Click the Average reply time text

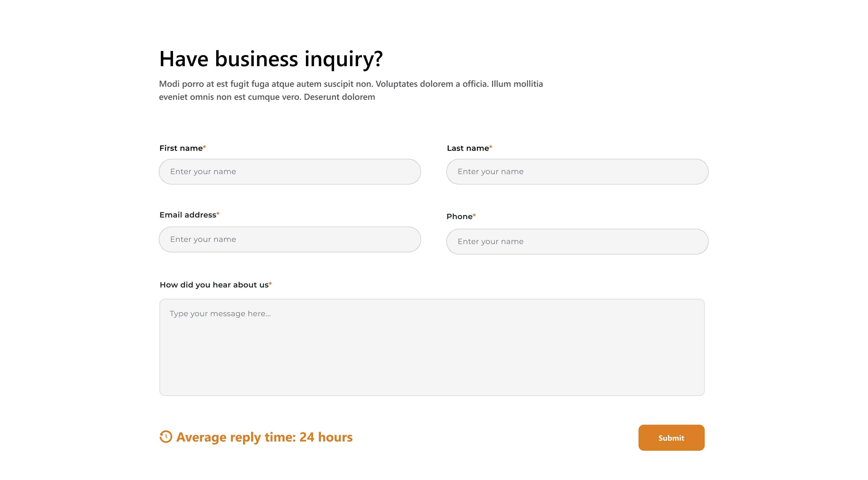(264, 437)
